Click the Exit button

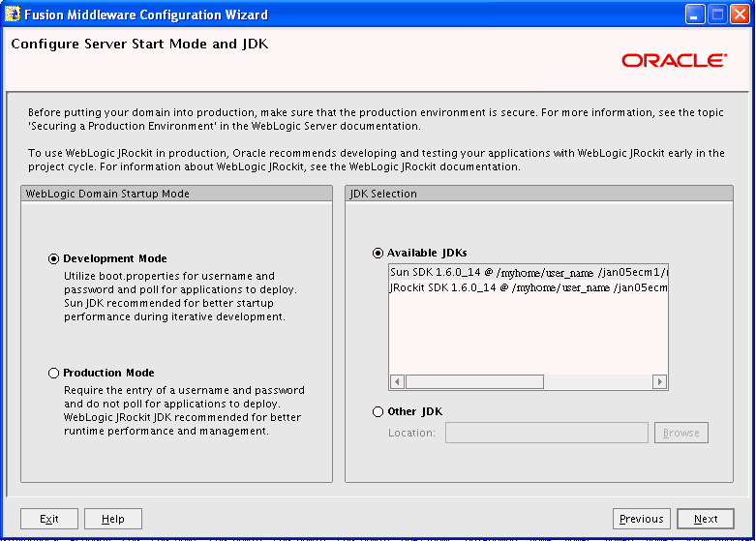coord(49,519)
